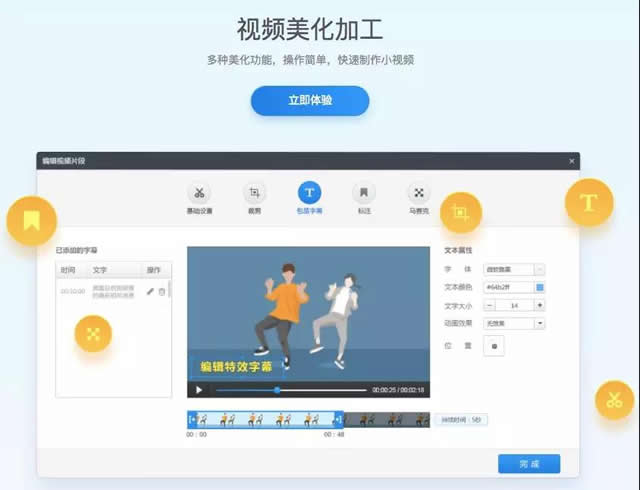Select the 马赛克 mosaic tool
The image size is (640, 490).
[x=419, y=193]
